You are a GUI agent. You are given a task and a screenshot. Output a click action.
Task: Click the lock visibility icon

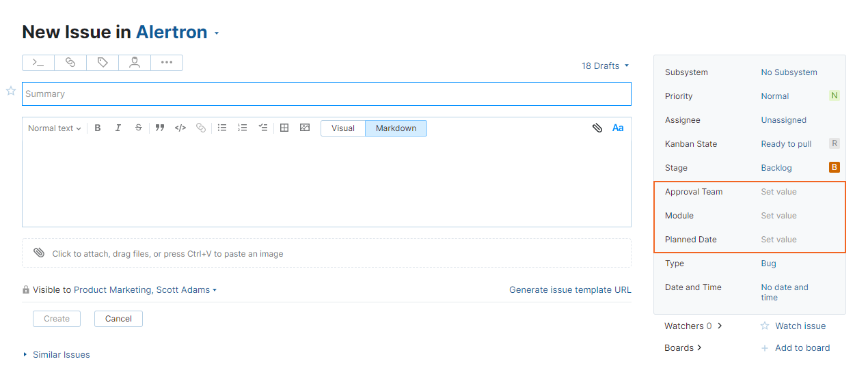pyautogui.click(x=26, y=289)
